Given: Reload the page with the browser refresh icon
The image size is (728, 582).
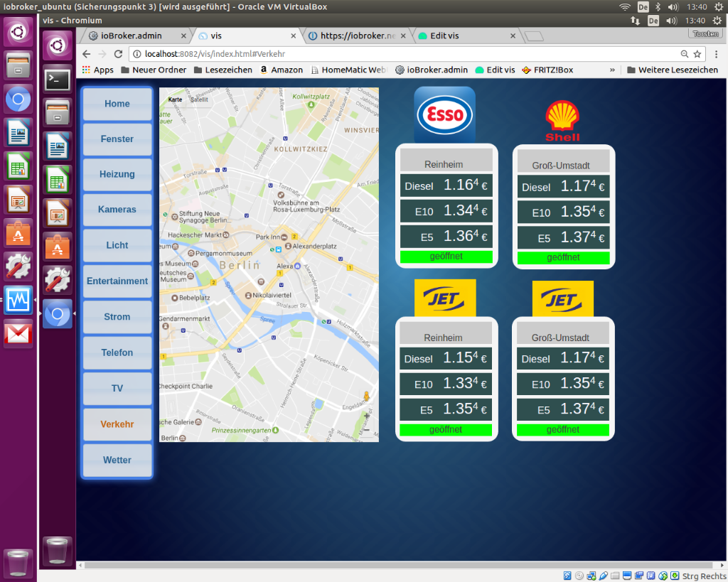Looking at the screenshot, I should click(119, 54).
